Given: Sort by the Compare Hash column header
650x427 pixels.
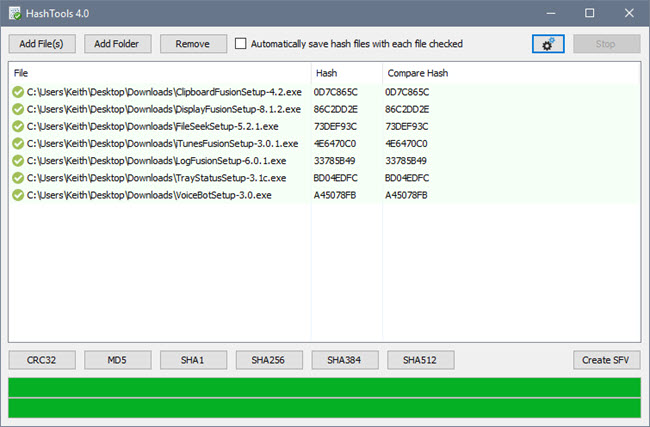Looking at the screenshot, I should (417, 73).
